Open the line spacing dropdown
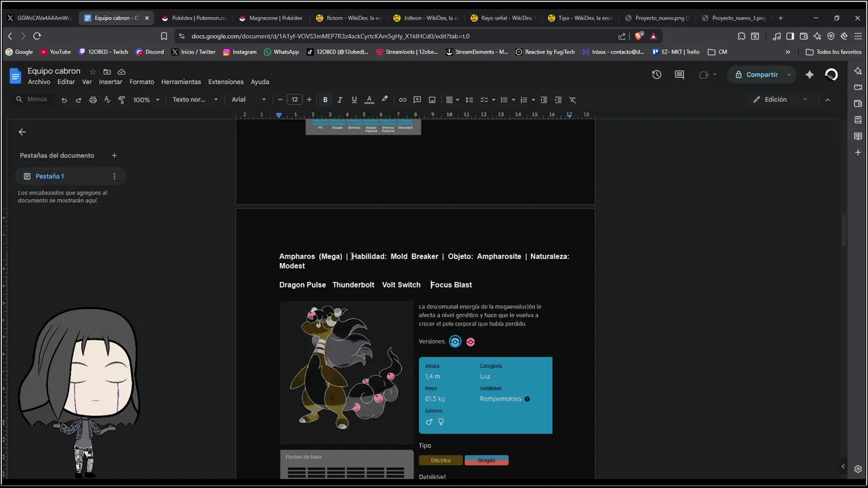The width and height of the screenshot is (868, 488). point(469,100)
